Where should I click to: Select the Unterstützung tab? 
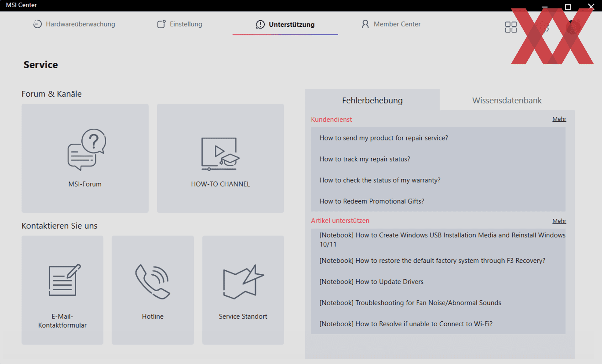tap(285, 24)
